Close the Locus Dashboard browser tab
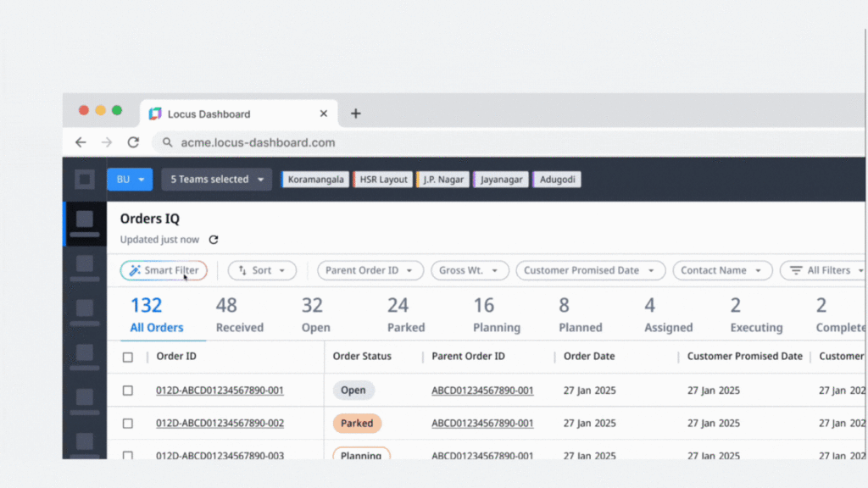This screenshot has height=488, width=868. [323, 114]
